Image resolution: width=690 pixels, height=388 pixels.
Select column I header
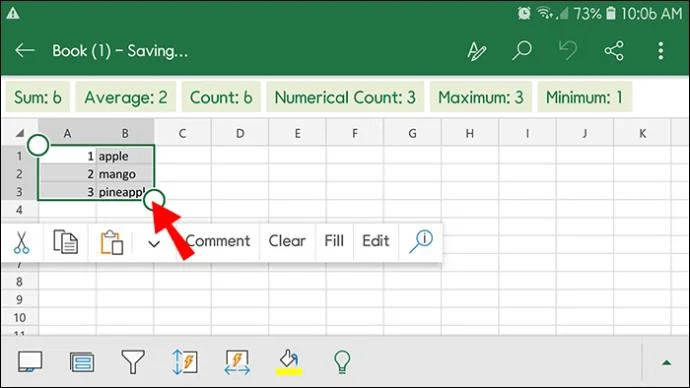tap(527, 133)
